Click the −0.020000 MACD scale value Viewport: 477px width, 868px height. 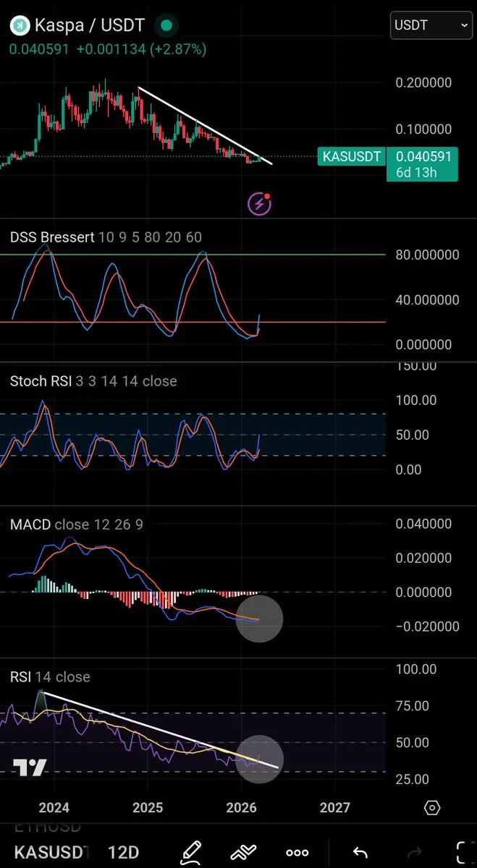(x=427, y=626)
